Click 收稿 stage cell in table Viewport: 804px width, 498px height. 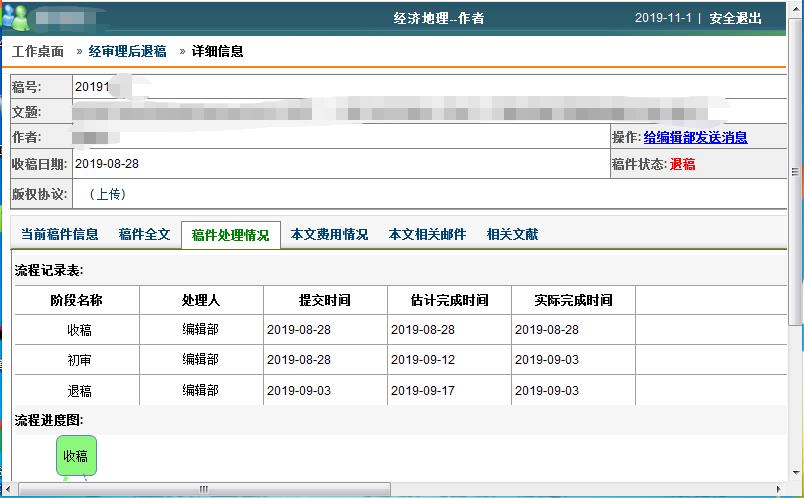coord(79,330)
